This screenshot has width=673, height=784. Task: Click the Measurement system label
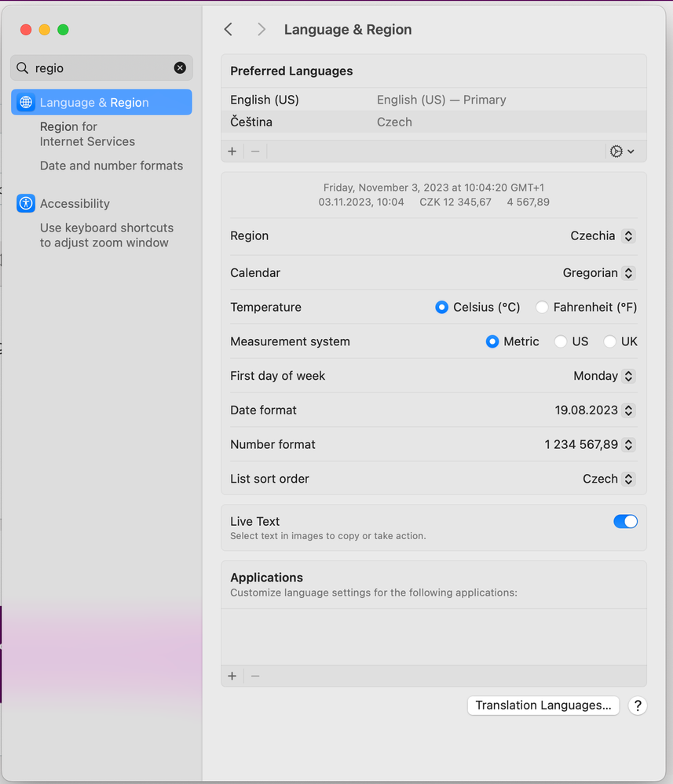click(291, 341)
